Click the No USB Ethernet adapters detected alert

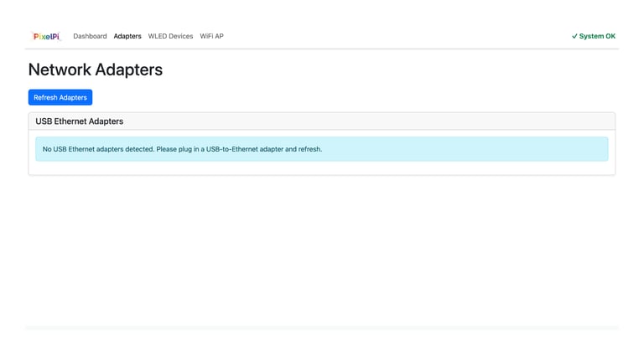pyautogui.click(x=322, y=149)
